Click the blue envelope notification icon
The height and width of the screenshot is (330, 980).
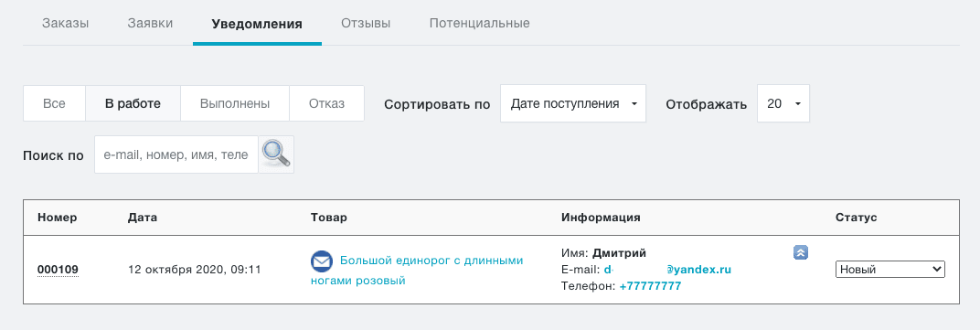point(321,261)
